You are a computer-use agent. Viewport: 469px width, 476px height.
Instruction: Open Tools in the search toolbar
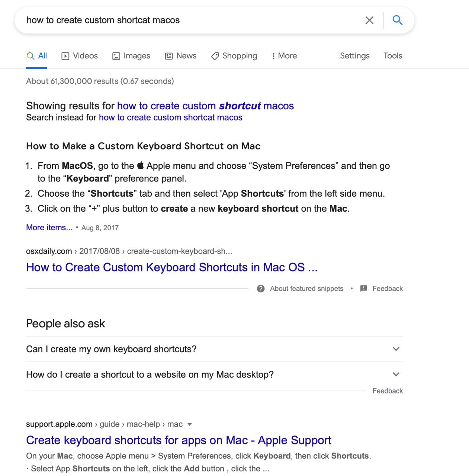point(393,56)
